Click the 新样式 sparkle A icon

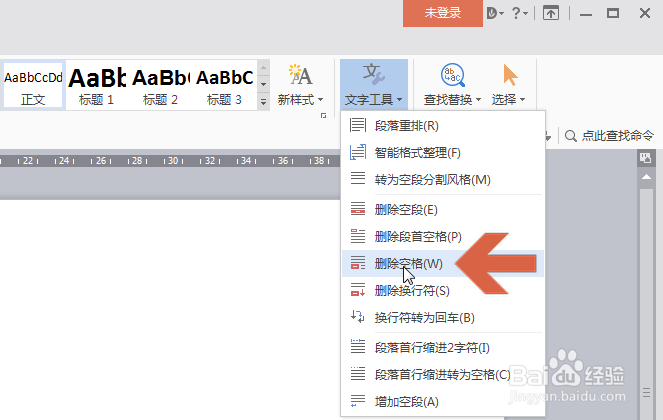pyautogui.click(x=300, y=74)
